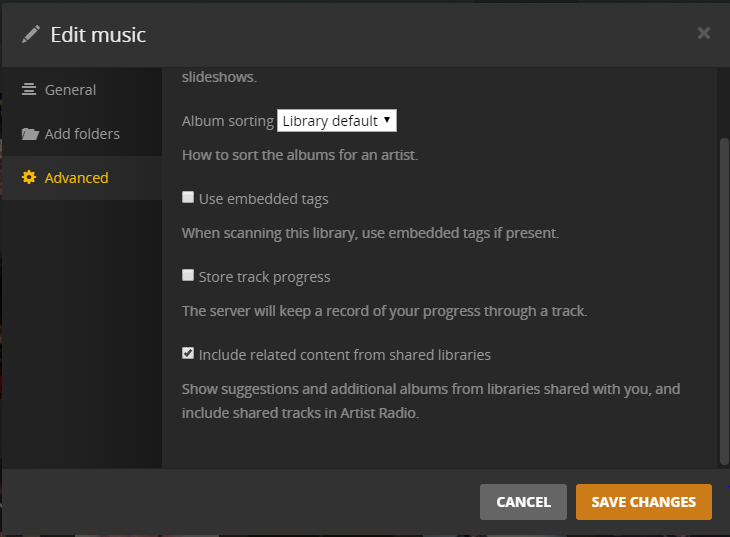
Task: Click the Add folders folder icon
Action: (30, 134)
